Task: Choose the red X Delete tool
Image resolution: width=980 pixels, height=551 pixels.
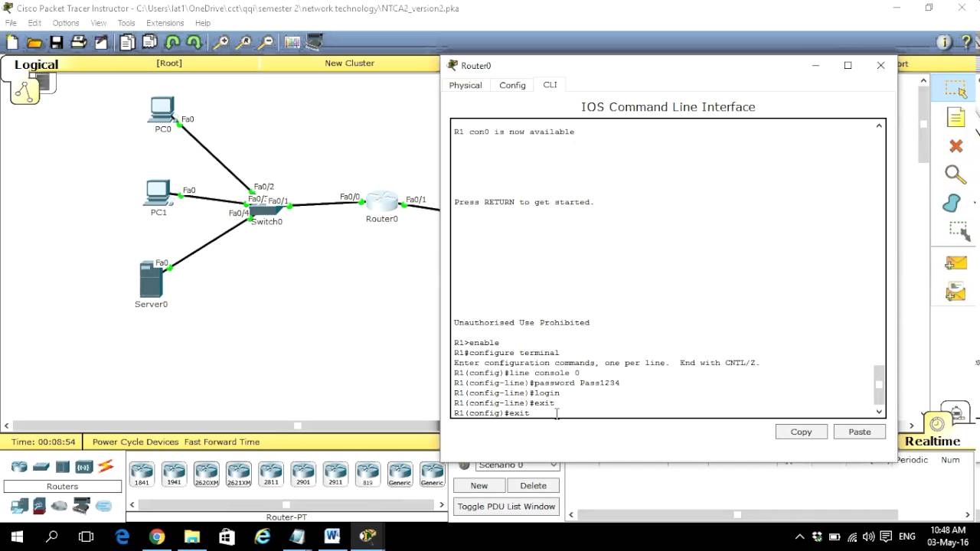Action: 955,146
